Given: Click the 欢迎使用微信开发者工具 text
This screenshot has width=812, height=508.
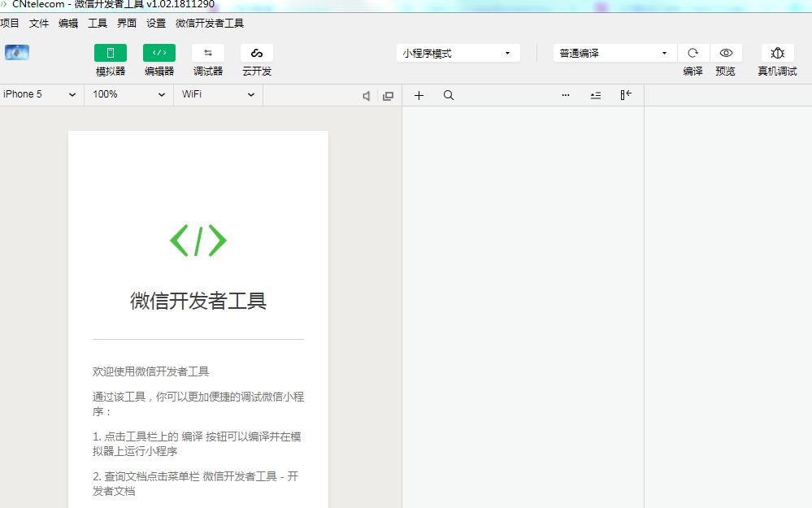Looking at the screenshot, I should pos(150,371).
